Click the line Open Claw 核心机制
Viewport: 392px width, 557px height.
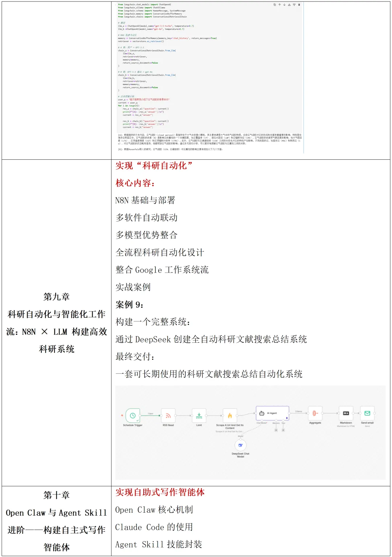154,510
